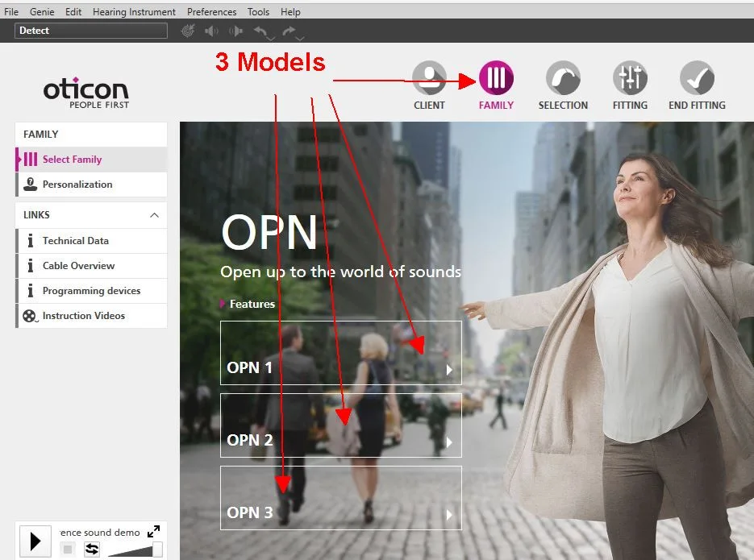Click the sound demo stop button
The image size is (754, 560).
(x=68, y=549)
